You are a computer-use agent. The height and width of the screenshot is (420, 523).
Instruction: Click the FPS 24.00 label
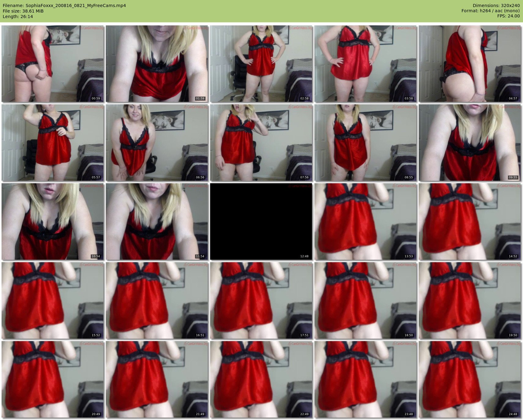click(x=508, y=16)
